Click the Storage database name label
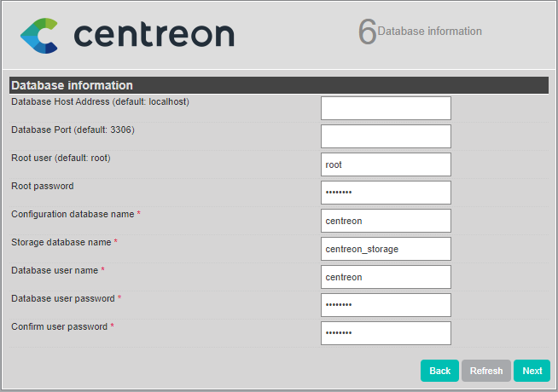The height and width of the screenshot is (392, 558). 61,242
